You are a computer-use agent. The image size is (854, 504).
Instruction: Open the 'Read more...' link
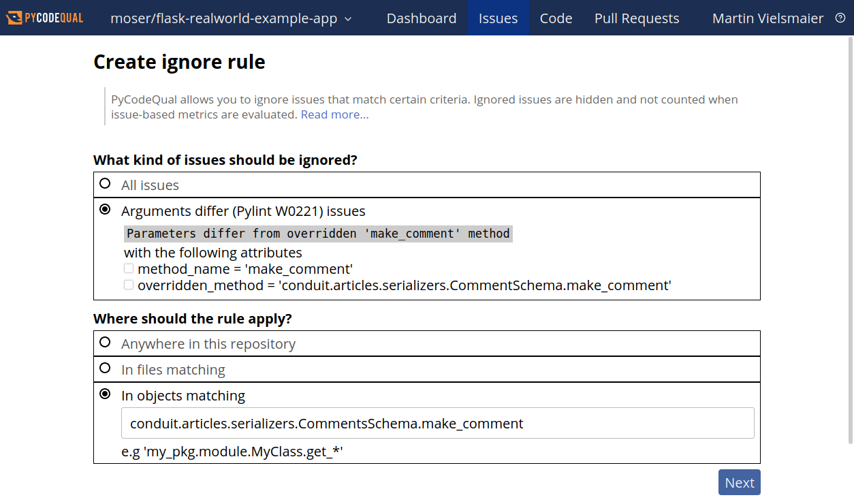coord(334,114)
